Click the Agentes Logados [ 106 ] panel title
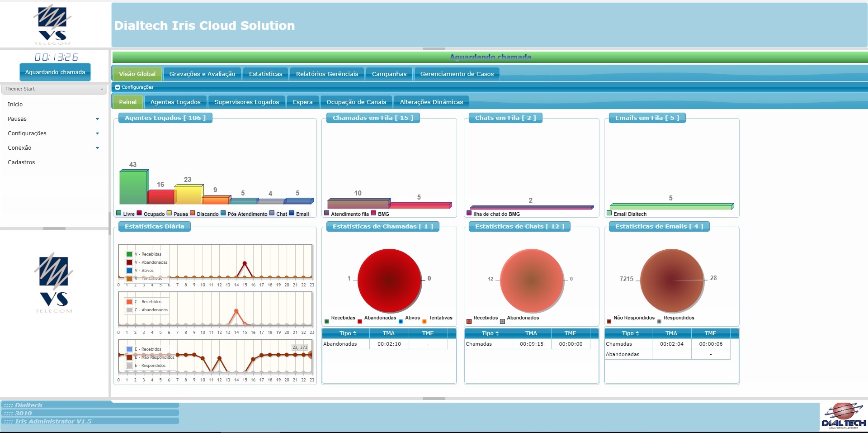 click(x=165, y=118)
